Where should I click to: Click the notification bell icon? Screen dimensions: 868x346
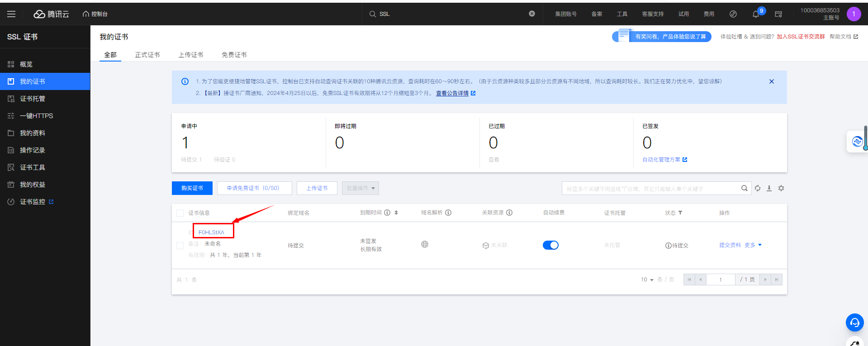[x=756, y=14]
